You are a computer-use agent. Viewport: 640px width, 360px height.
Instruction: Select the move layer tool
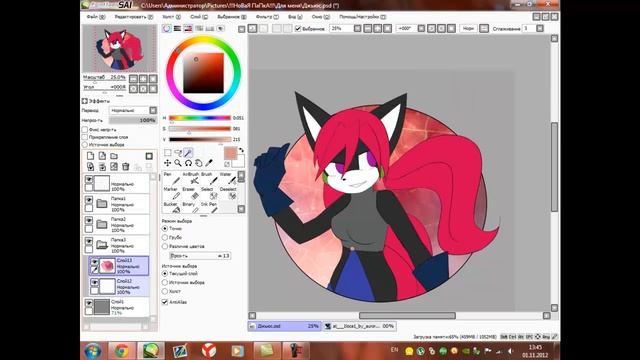(168, 163)
